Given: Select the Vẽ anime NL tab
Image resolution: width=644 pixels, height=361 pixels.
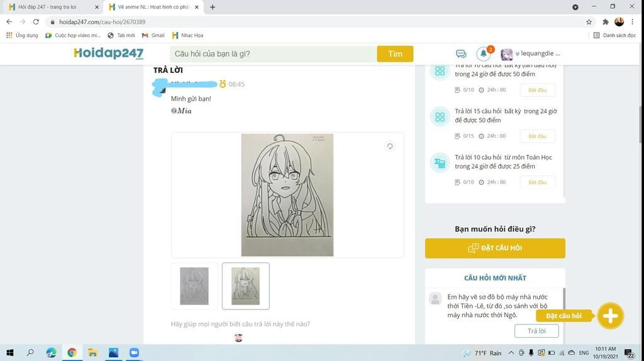Looking at the screenshot, I should 153,7.
